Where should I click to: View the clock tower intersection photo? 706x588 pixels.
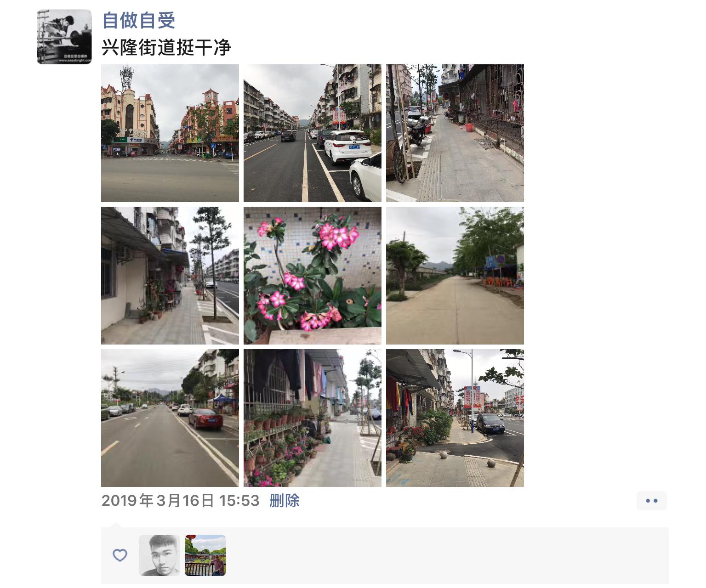click(170, 133)
